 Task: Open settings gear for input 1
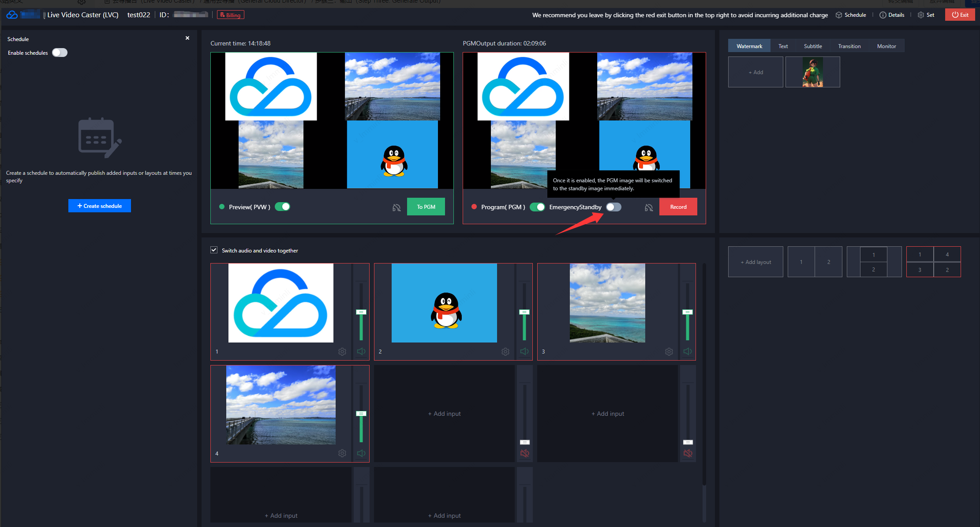pyautogui.click(x=342, y=352)
